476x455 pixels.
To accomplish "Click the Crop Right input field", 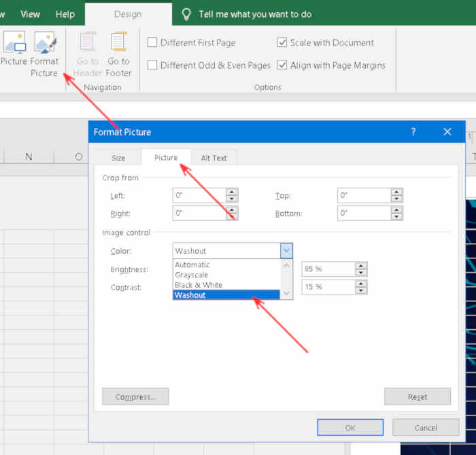I will [199, 213].
